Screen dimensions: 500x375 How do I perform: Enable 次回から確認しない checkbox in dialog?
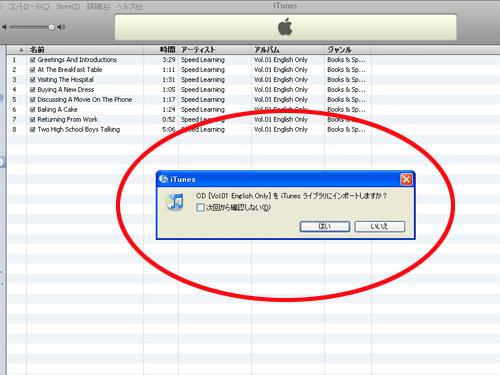click(200, 207)
